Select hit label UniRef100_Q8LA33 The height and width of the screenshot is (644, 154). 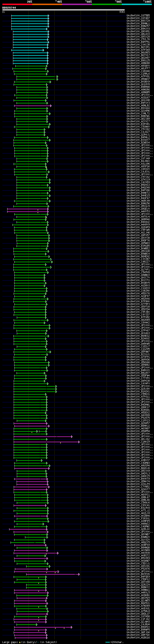click(138, 34)
